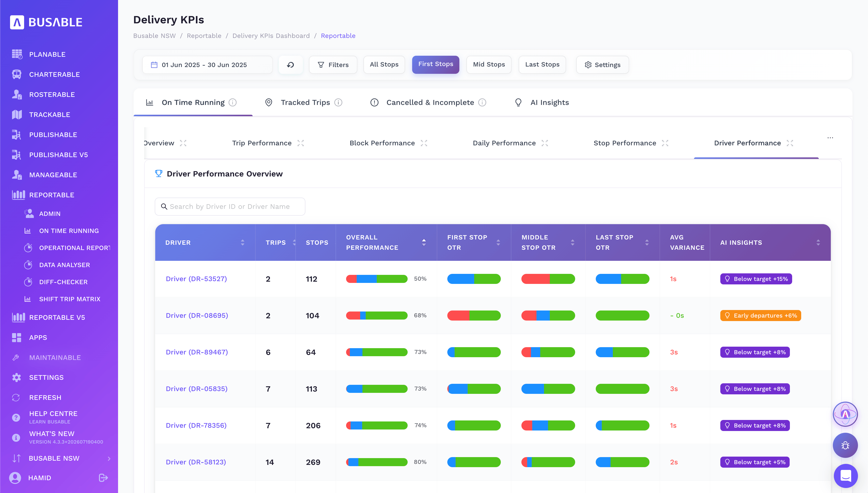Click info icon beside Cancelled & Incomplete
The height and width of the screenshot is (493, 868).
pyautogui.click(x=482, y=102)
